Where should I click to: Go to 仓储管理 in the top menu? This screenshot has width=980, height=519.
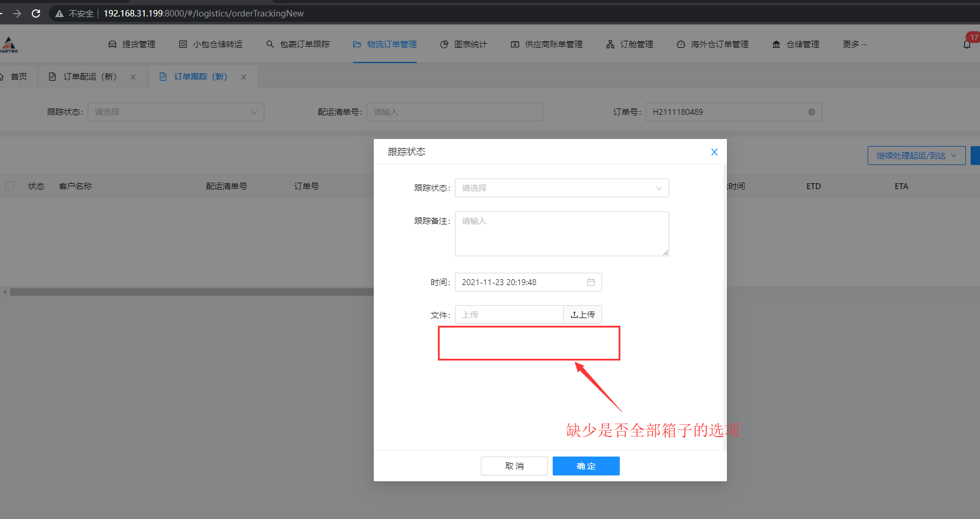tap(796, 44)
